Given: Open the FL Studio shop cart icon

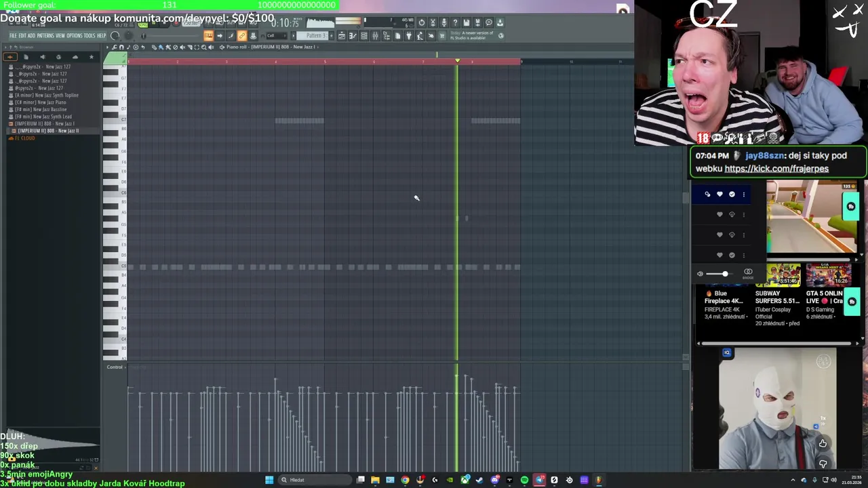Looking at the screenshot, I should pos(442,35).
